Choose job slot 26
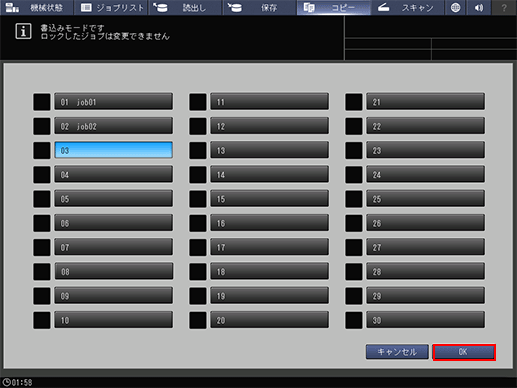 (x=425, y=223)
